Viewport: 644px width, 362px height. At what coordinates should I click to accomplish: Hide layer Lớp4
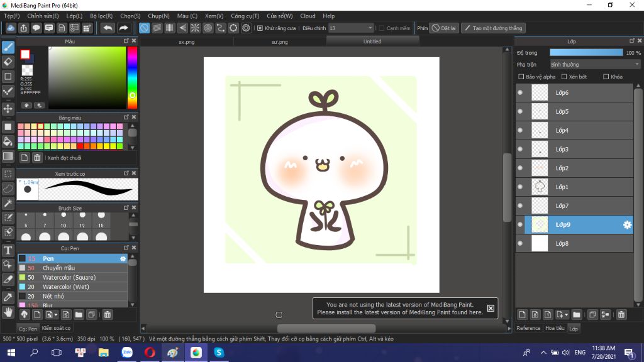coord(520,131)
